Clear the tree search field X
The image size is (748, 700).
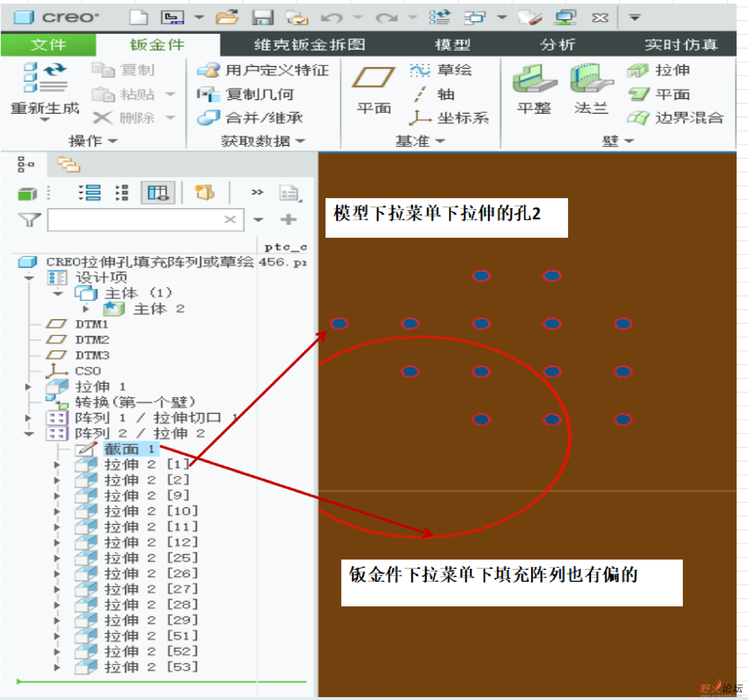tap(230, 220)
